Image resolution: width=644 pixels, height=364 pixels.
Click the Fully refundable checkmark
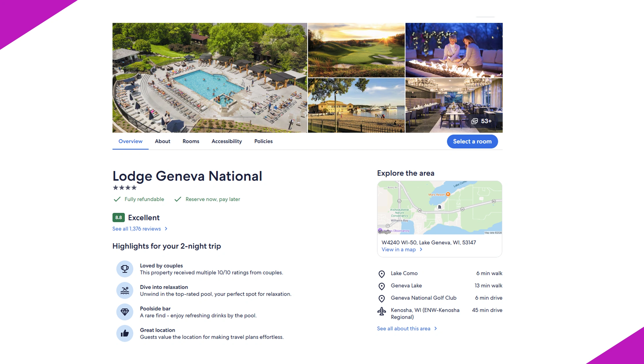[x=117, y=199]
